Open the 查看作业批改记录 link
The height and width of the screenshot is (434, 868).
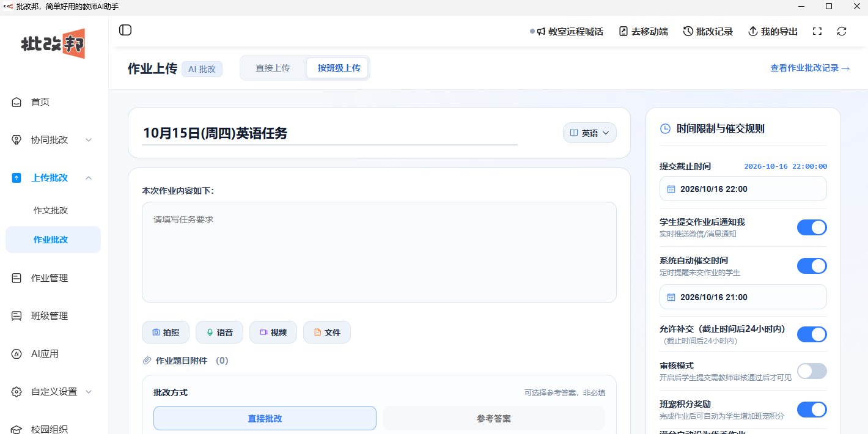pos(811,68)
